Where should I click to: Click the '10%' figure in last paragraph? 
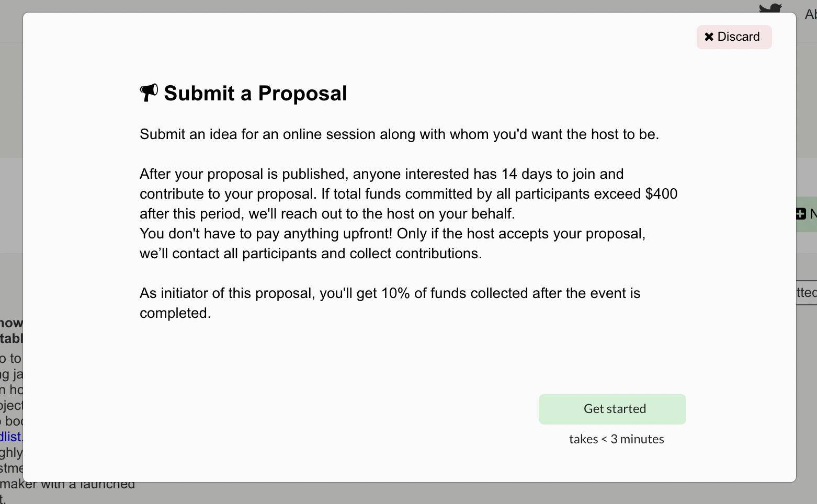click(x=395, y=293)
